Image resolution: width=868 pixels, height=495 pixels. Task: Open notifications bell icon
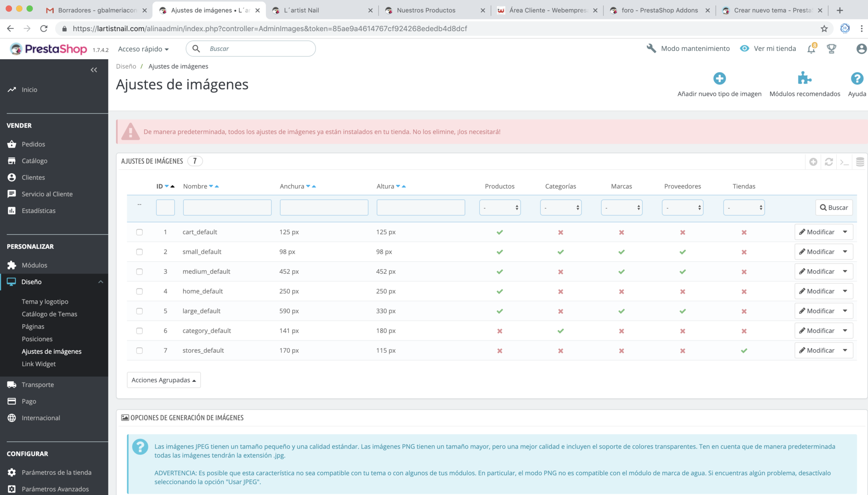tap(811, 49)
